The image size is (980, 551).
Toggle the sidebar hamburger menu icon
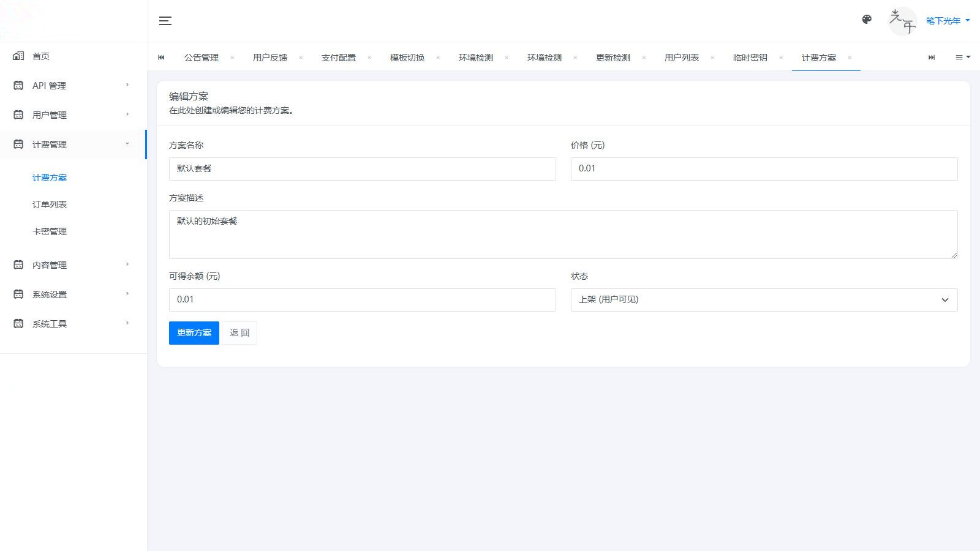tap(165, 21)
